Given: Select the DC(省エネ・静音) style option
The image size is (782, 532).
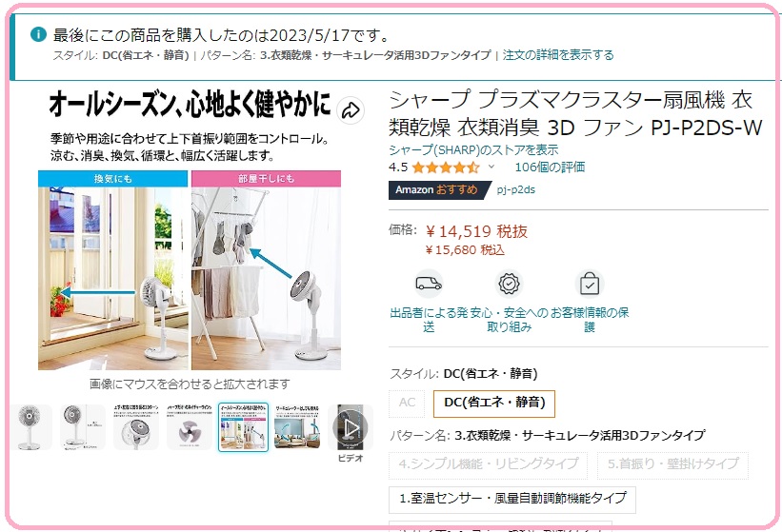Looking at the screenshot, I should tap(494, 403).
